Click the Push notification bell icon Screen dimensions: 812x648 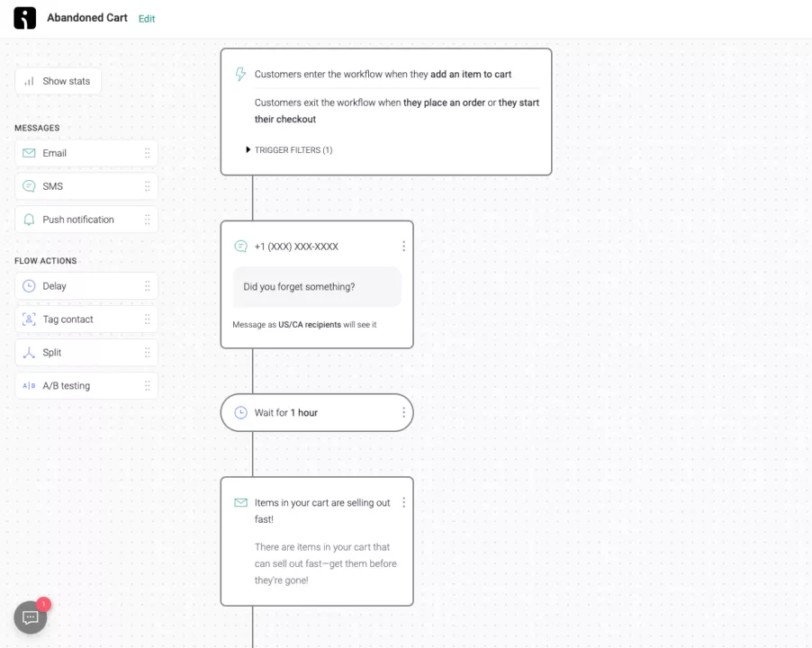pos(29,220)
